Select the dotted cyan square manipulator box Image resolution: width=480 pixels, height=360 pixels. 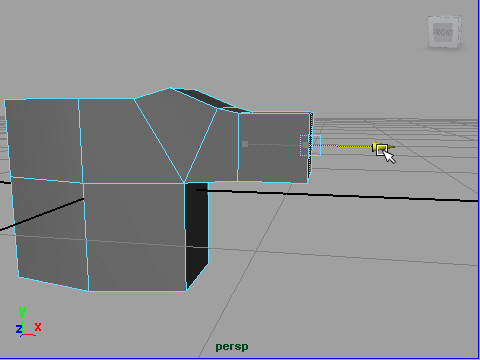click(x=305, y=145)
